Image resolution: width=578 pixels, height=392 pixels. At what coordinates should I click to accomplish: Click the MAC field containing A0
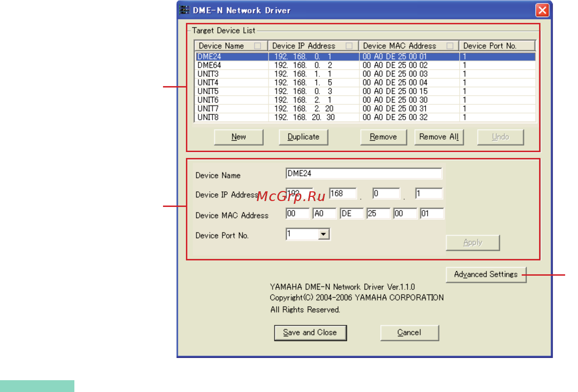(325, 214)
